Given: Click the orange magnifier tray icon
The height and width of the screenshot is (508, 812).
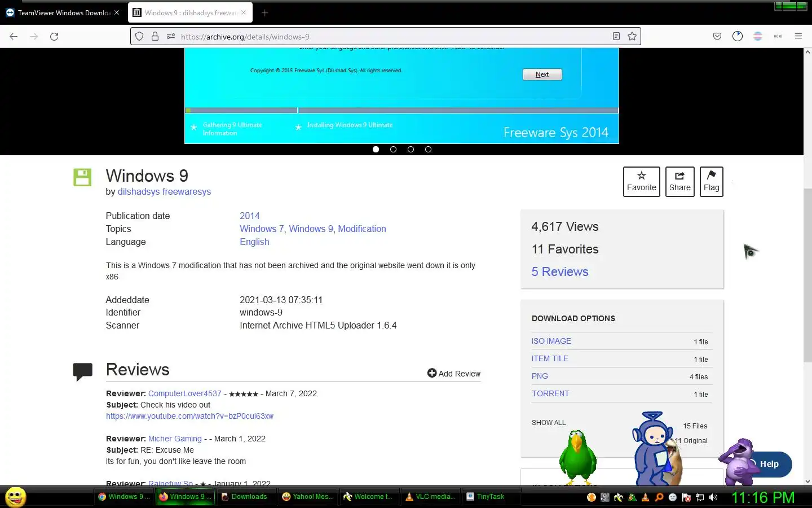Looking at the screenshot, I should 659,497.
